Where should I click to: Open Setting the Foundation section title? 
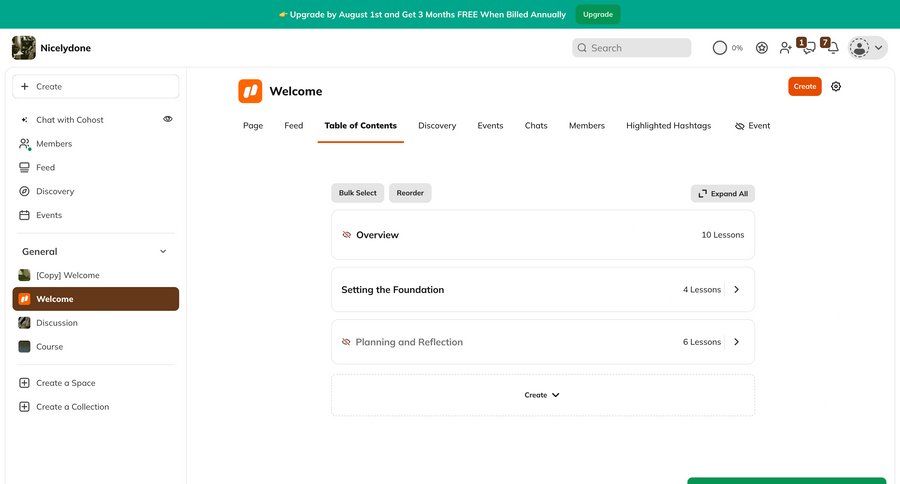[393, 290]
